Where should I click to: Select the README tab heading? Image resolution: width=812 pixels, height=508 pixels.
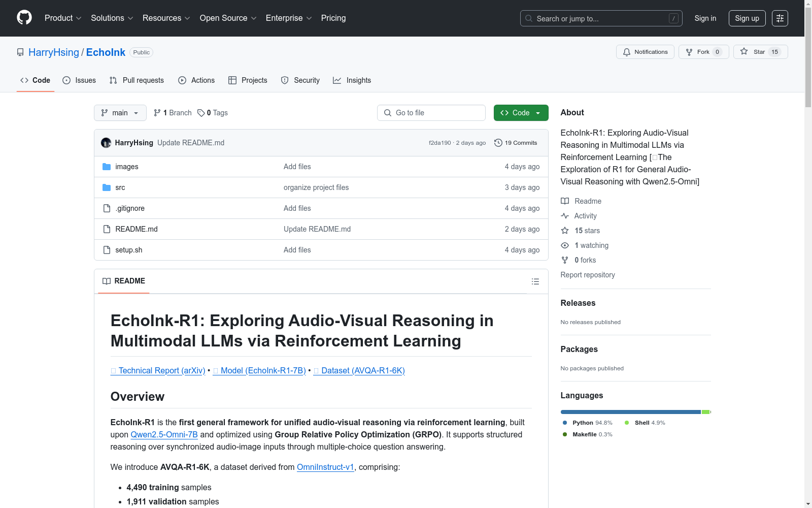coord(124,281)
